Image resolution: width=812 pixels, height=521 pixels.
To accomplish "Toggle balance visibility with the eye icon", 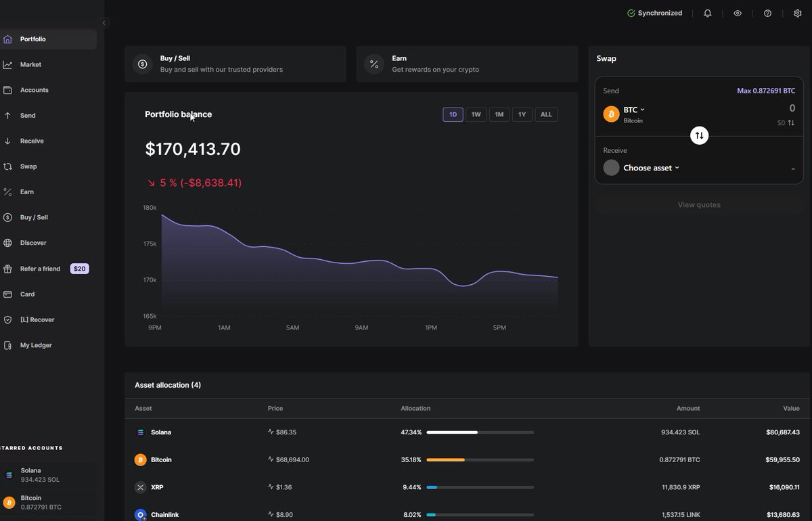I will coord(738,13).
